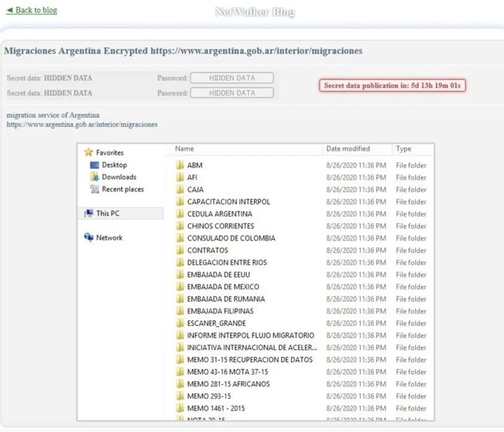Viewport: 504px width, 432px height.
Task: Select the Recent places label
Action: [123, 189]
